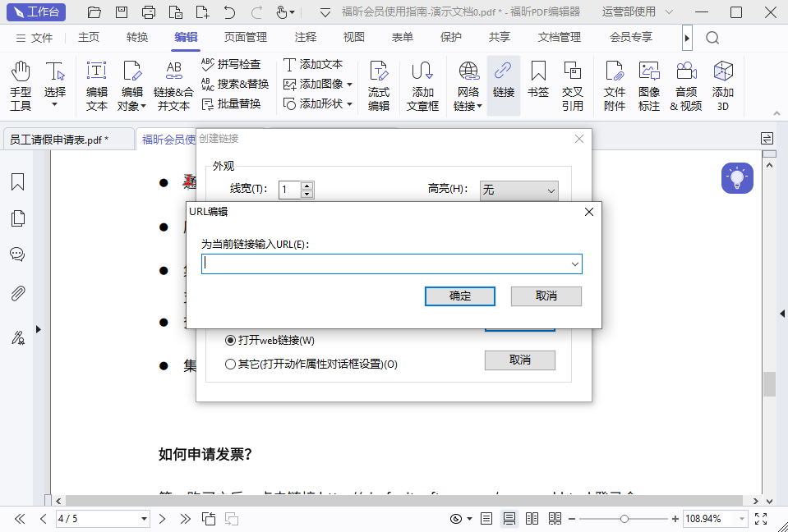788x532 pixels.
Task: Click 确定 in the URL编辑 dialog
Action: [460, 296]
